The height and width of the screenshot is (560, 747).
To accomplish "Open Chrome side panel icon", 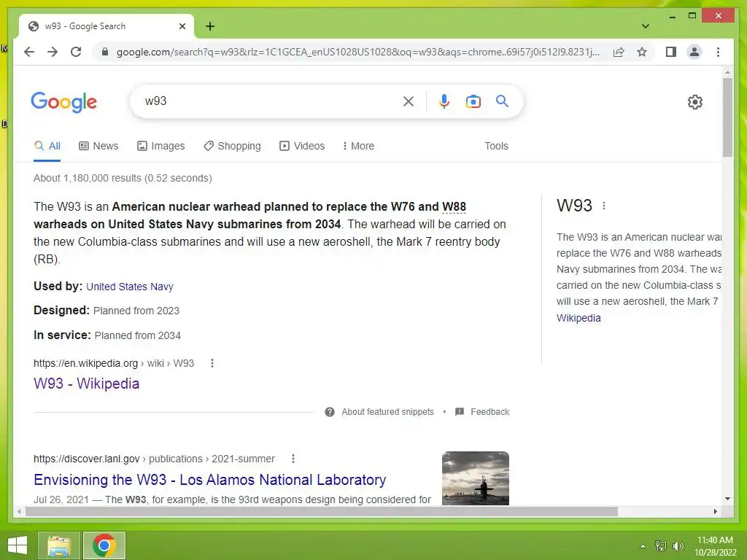I will [x=671, y=52].
